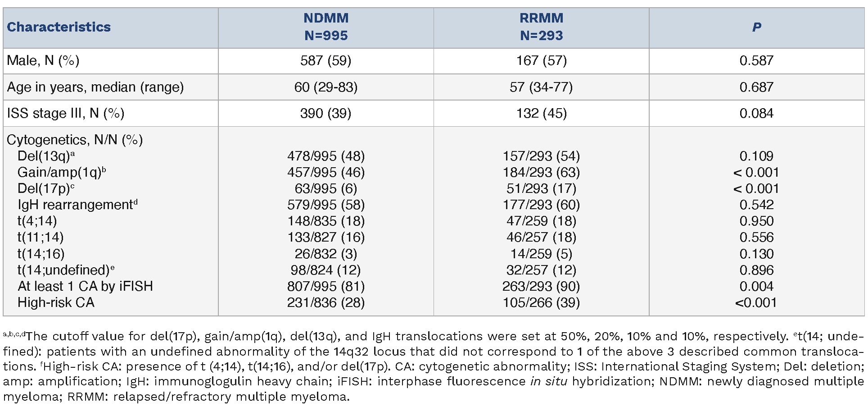Click the Male, N (%) row label
868x407 pixels.
point(43,61)
